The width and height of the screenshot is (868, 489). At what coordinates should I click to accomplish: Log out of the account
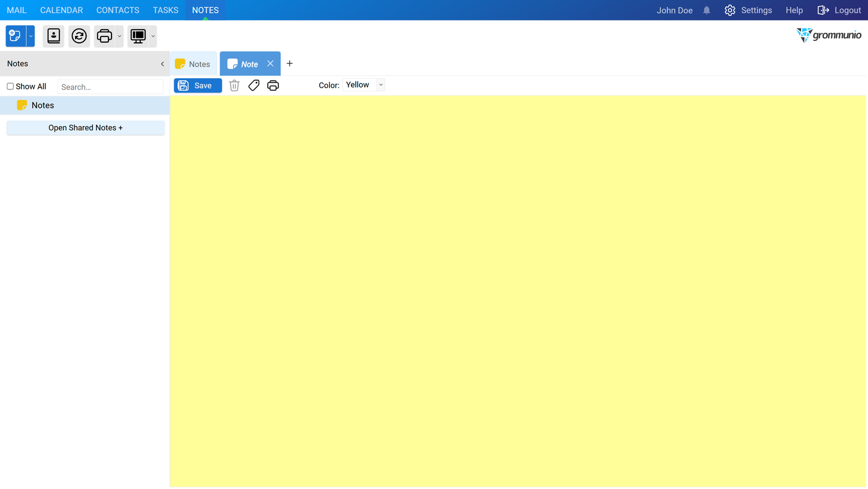pos(839,10)
